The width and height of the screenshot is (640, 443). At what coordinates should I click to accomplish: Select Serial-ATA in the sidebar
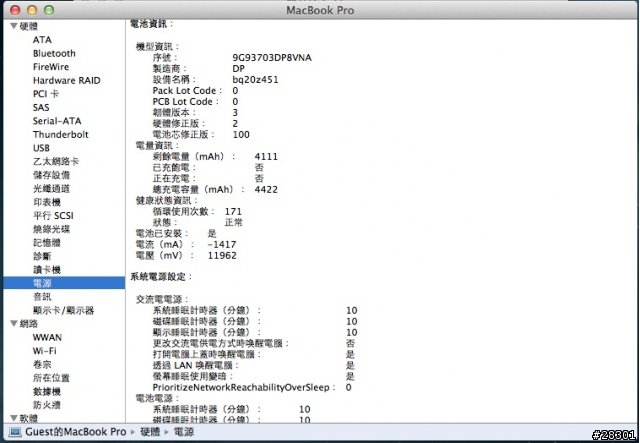coord(57,121)
